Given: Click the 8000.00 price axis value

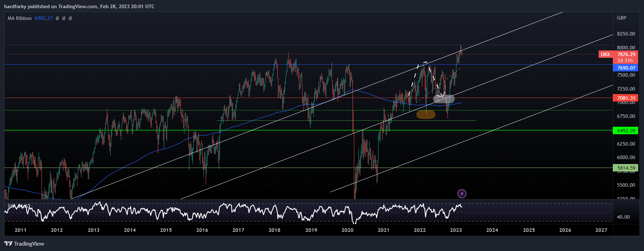Looking at the screenshot, I should pos(626,48).
